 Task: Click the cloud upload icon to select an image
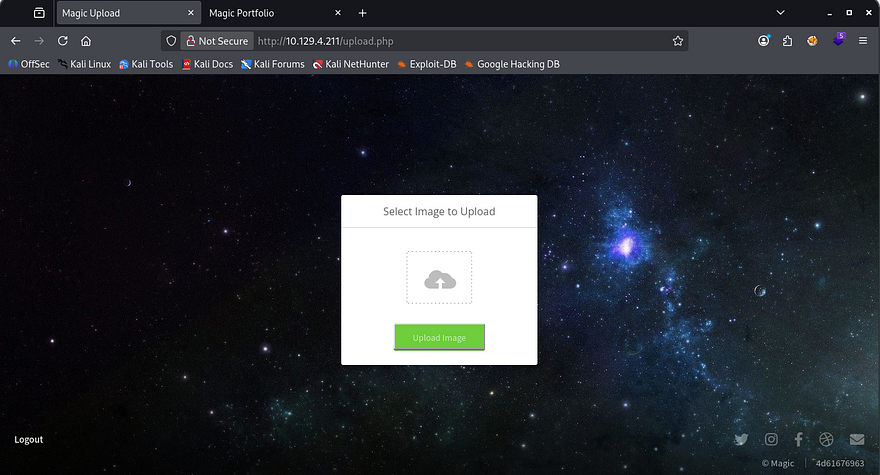(x=439, y=279)
